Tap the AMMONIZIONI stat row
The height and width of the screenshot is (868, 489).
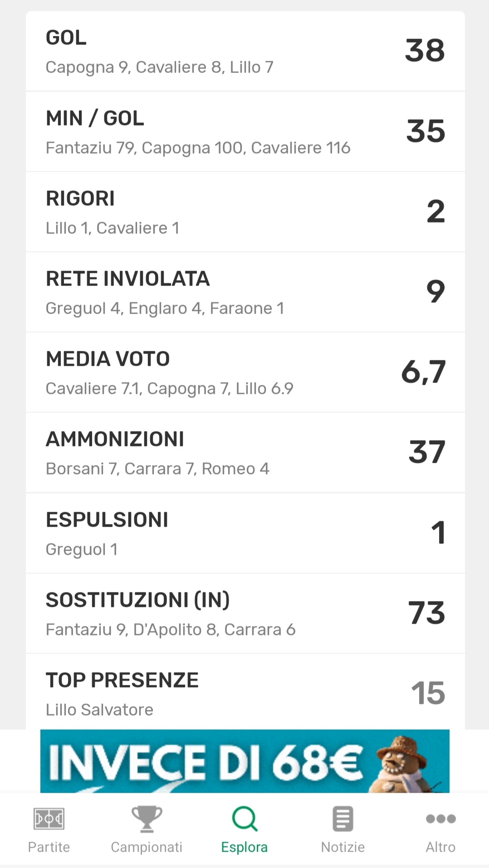(x=245, y=453)
